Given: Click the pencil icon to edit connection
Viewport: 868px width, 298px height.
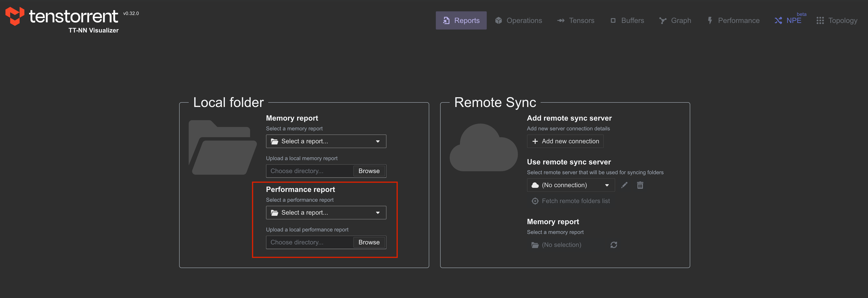Looking at the screenshot, I should tap(624, 185).
